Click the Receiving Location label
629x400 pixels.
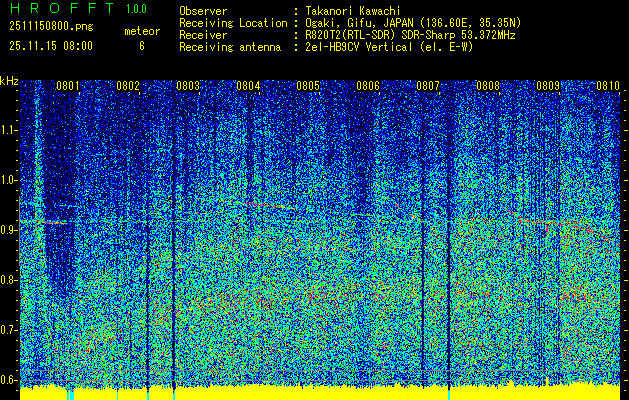(x=233, y=23)
